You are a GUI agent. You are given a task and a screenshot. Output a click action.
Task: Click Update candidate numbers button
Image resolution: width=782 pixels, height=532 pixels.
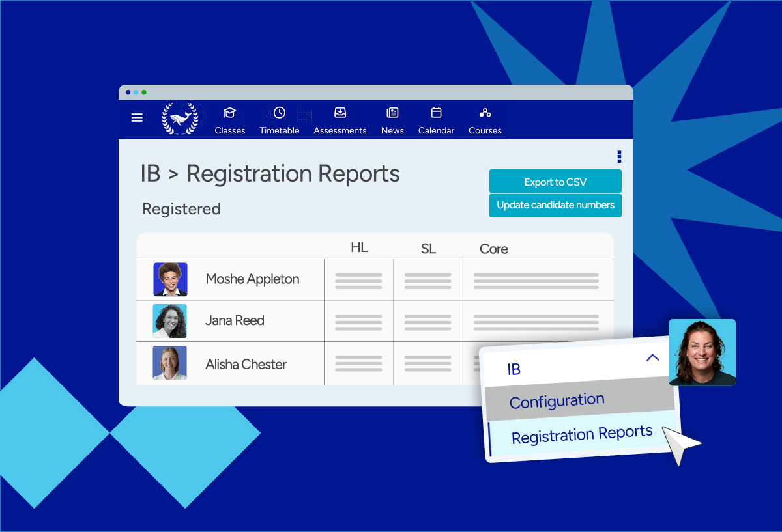point(555,205)
